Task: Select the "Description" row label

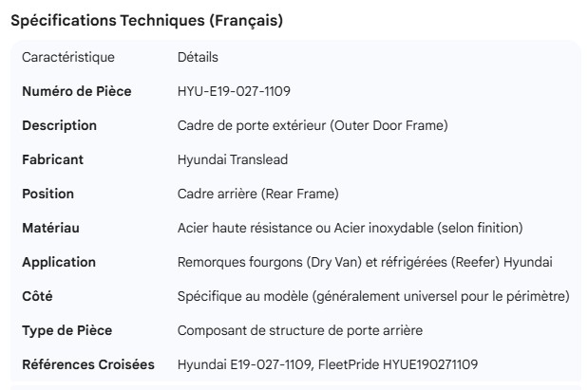Action: tap(59, 125)
